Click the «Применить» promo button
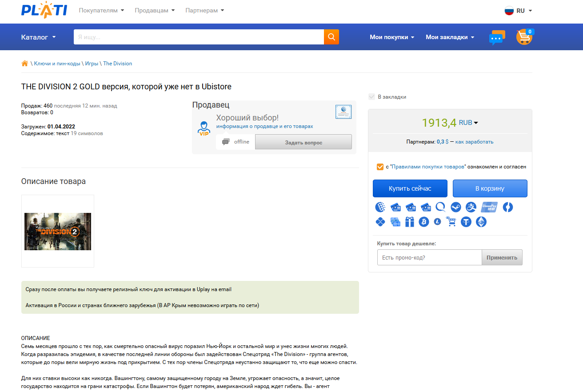The width and height of the screenshot is (583, 392). (502, 257)
